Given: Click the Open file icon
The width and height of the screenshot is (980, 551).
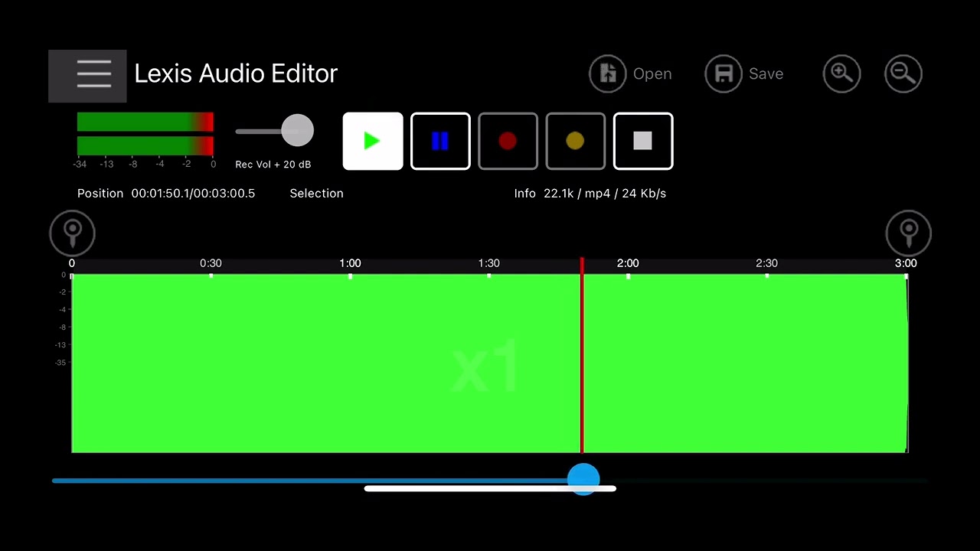Looking at the screenshot, I should [608, 74].
